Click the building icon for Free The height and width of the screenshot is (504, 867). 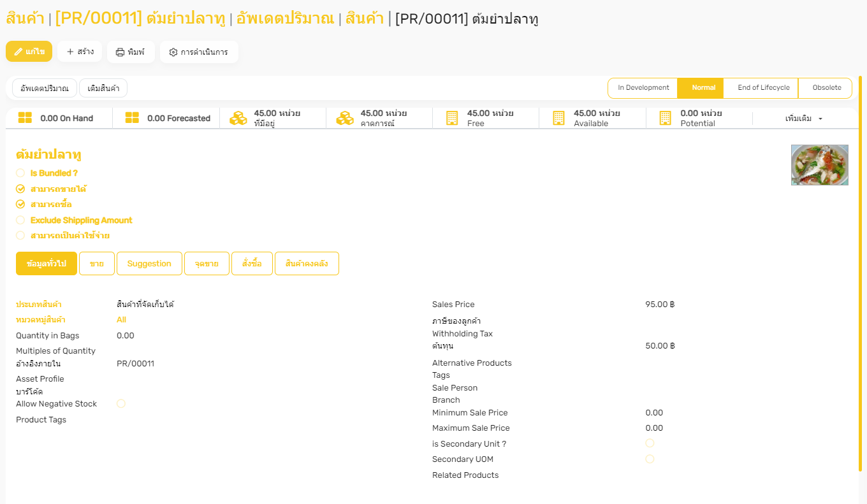(x=452, y=118)
